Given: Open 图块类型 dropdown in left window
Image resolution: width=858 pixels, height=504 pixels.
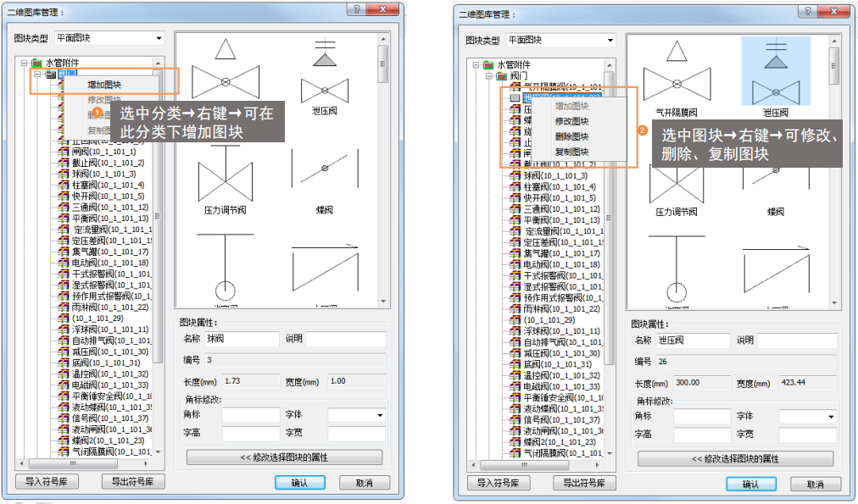Looking at the screenshot, I should point(159,38).
